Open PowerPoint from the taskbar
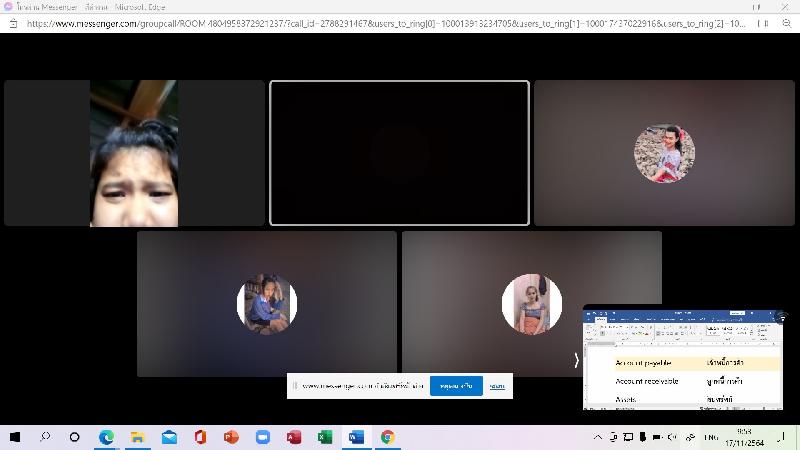800x450 pixels. coord(231,437)
